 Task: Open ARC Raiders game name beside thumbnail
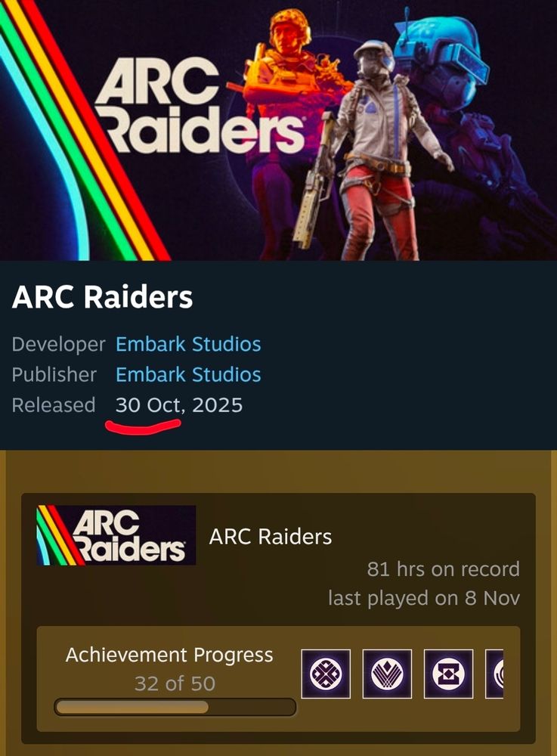[x=271, y=537]
